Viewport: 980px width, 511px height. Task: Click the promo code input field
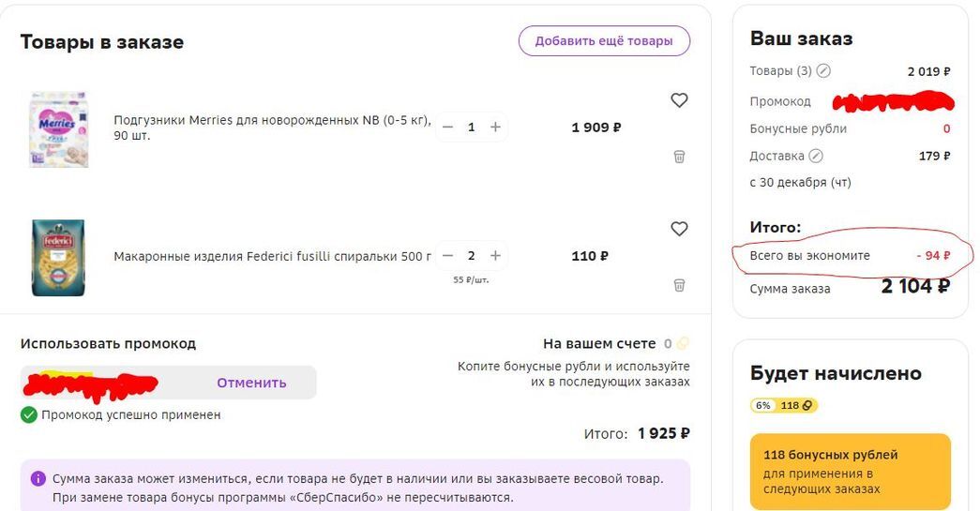coord(103,383)
